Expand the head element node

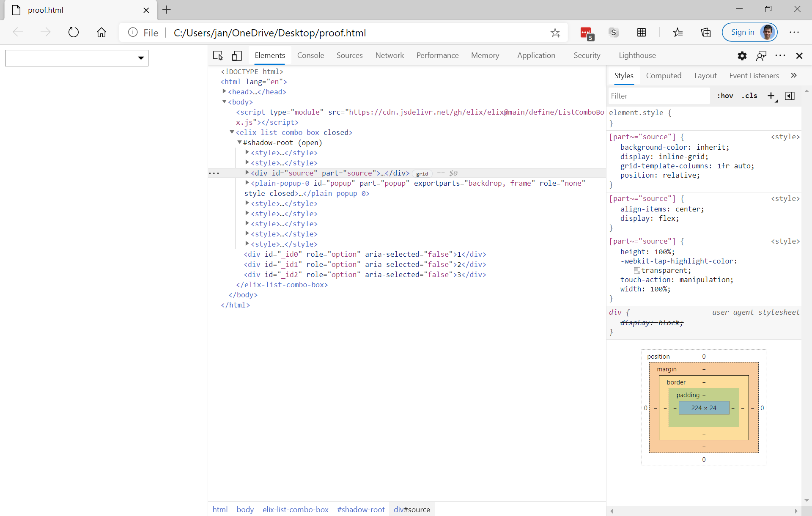[225, 91]
